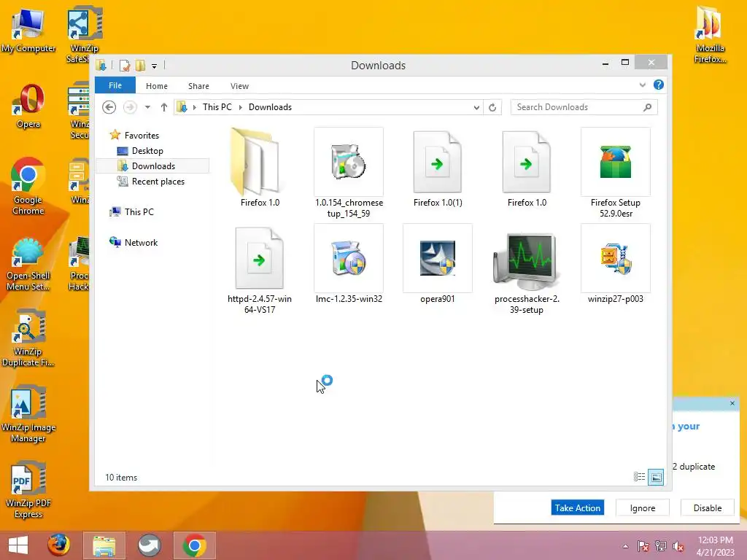Open the WinZip PDF Express shortcut
747x560 pixels.
[28, 489]
